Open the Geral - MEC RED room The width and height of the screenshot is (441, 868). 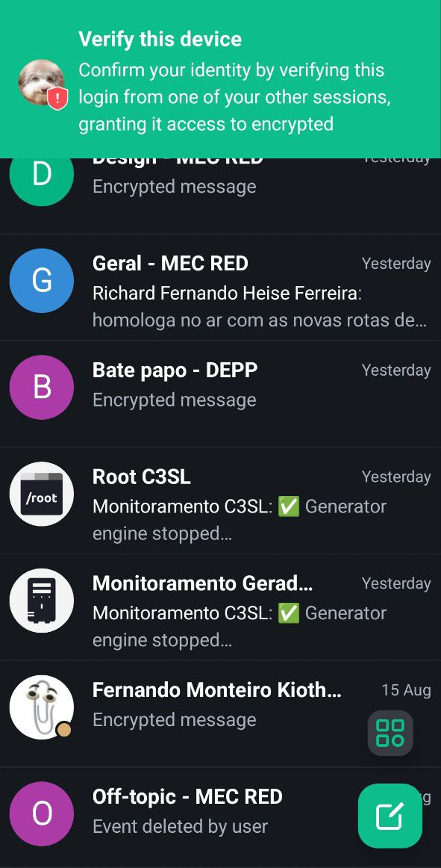tap(220, 288)
